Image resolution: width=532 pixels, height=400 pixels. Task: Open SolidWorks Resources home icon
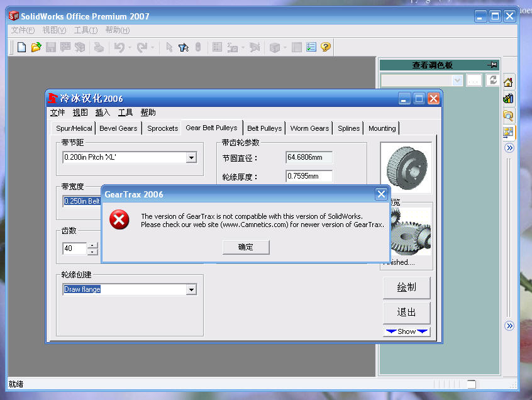pos(508,82)
